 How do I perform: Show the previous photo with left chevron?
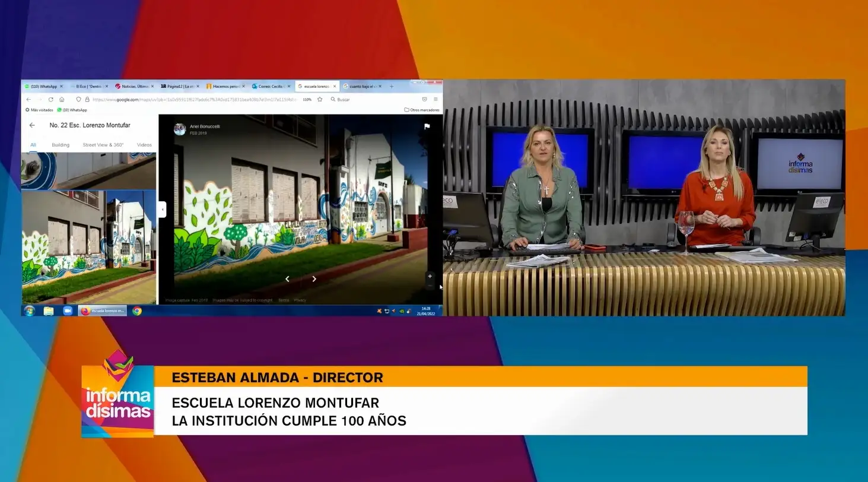coord(287,279)
